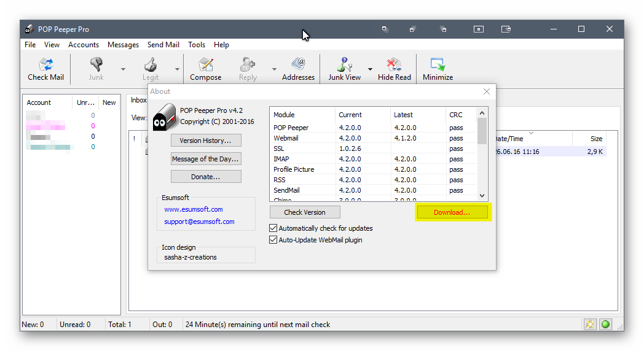Click the green status indicator icon
Viewport: 644px width, 351px height.
point(605,325)
